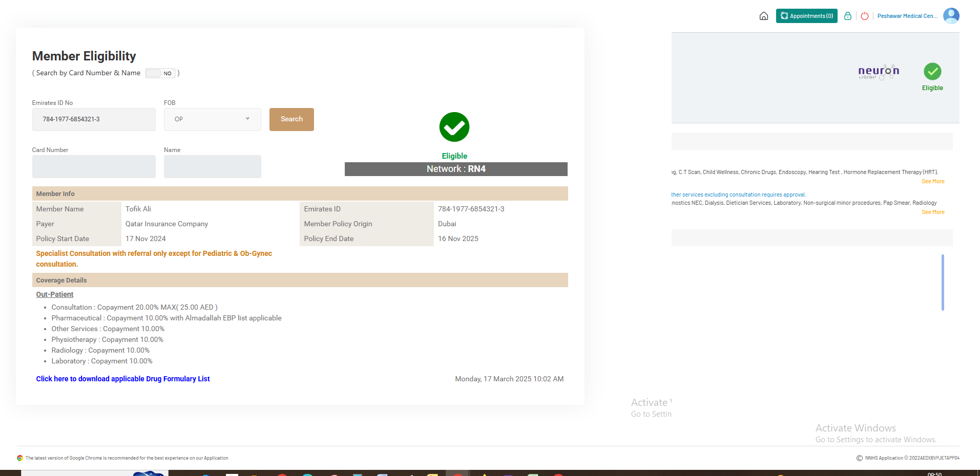This screenshot has width=980, height=476.
Task: Select the Name input field
Action: click(213, 167)
